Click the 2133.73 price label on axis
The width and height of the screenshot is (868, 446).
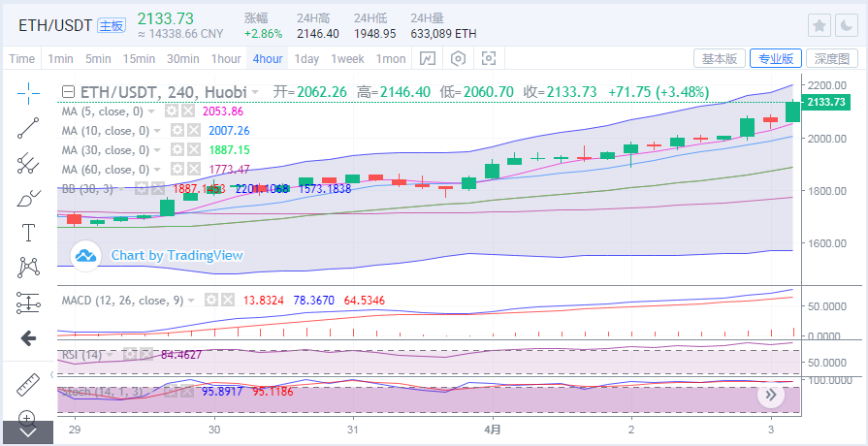tap(824, 103)
